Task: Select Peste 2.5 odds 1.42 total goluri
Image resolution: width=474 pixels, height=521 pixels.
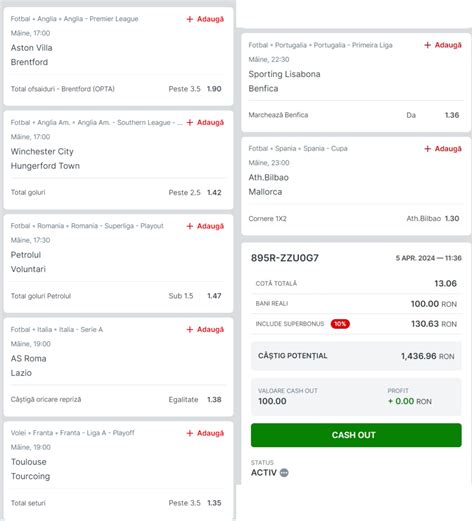Action: coord(195,192)
